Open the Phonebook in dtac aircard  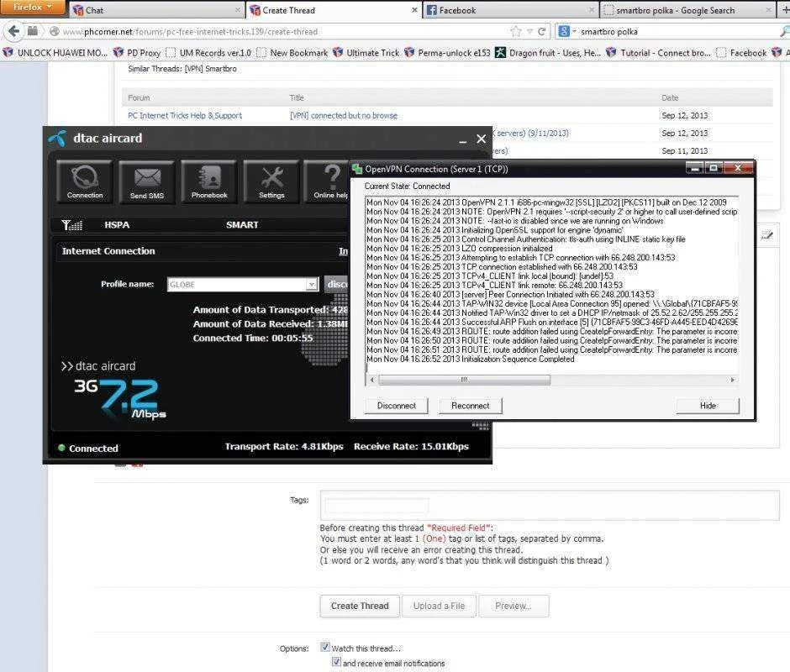pos(209,181)
